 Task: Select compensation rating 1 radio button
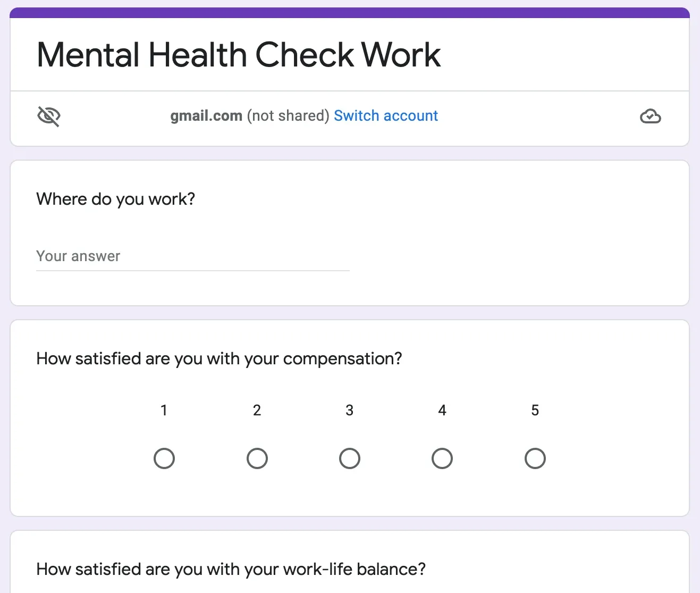point(164,458)
